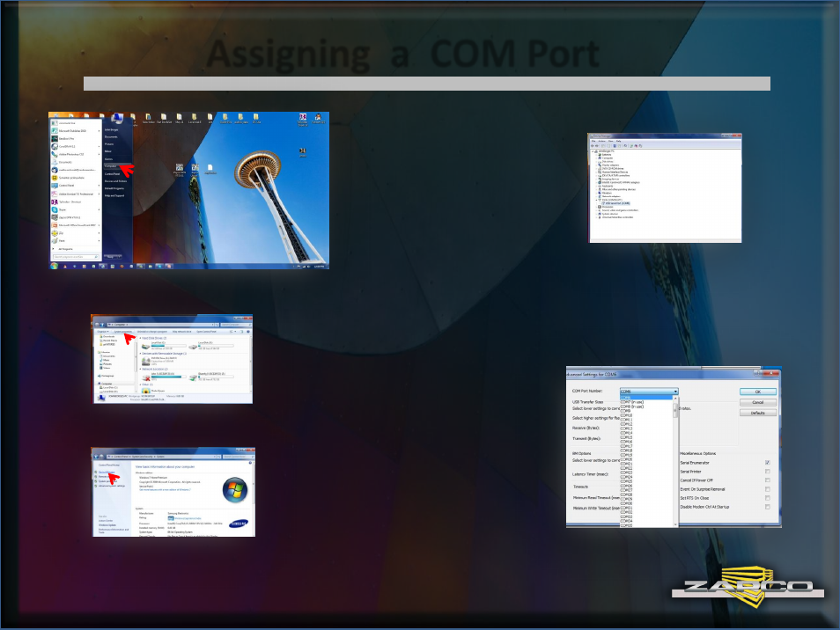Select Homegroup in Explorer sidebar

click(106, 376)
